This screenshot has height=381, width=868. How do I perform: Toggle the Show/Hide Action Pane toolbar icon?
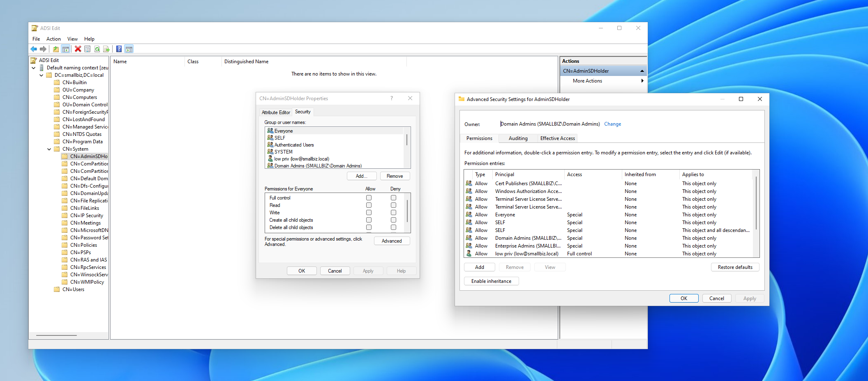coord(129,49)
